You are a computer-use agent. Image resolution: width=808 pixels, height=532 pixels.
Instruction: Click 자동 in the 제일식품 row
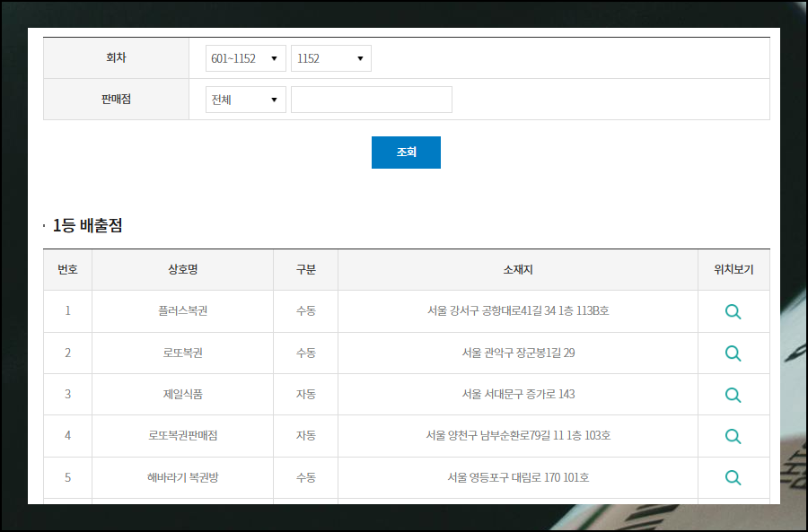(x=305, y=394)
